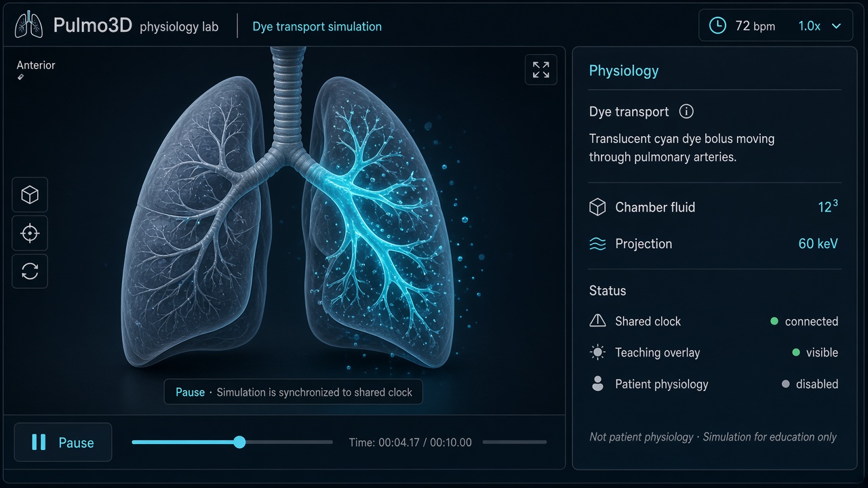Open the Dye transport info icon
Image resolution: width=868 pixels, height=488 pixels.
[x=686, y=112]
